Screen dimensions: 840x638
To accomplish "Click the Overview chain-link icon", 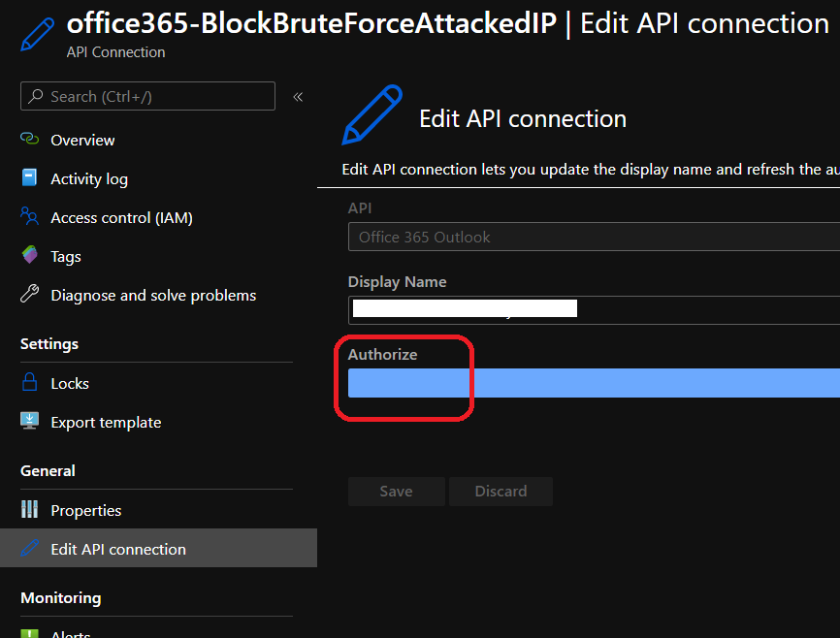I will 29,140.
